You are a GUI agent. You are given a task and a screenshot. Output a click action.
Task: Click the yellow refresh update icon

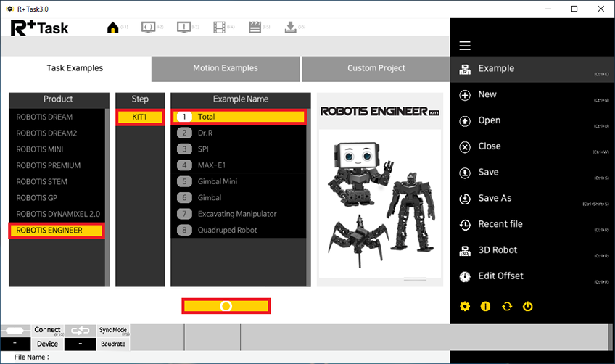[507, 306]
